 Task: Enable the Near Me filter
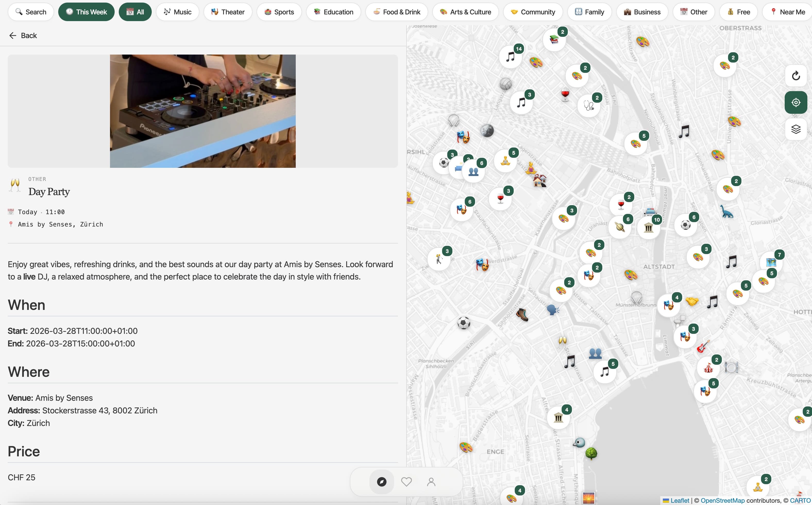point(787,12)
